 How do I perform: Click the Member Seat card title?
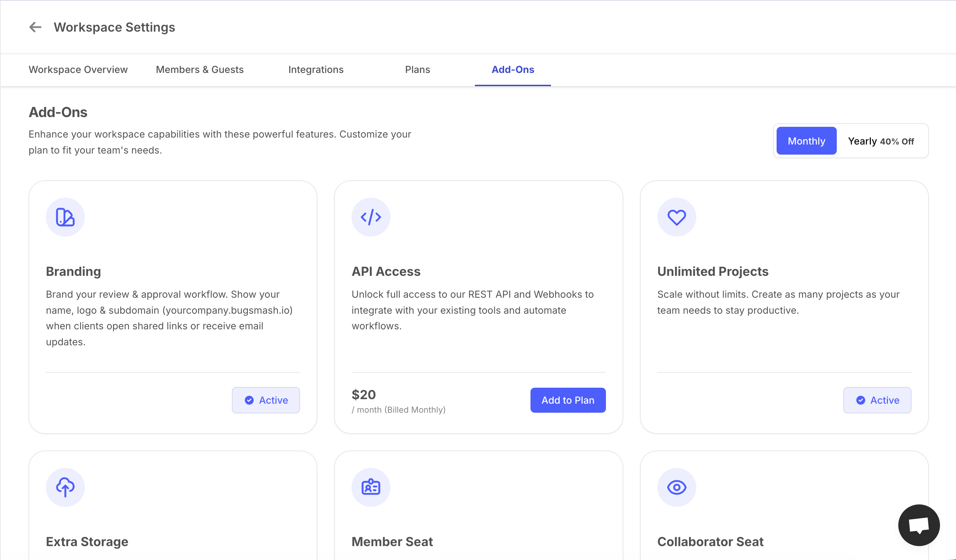tap(392, 542)
